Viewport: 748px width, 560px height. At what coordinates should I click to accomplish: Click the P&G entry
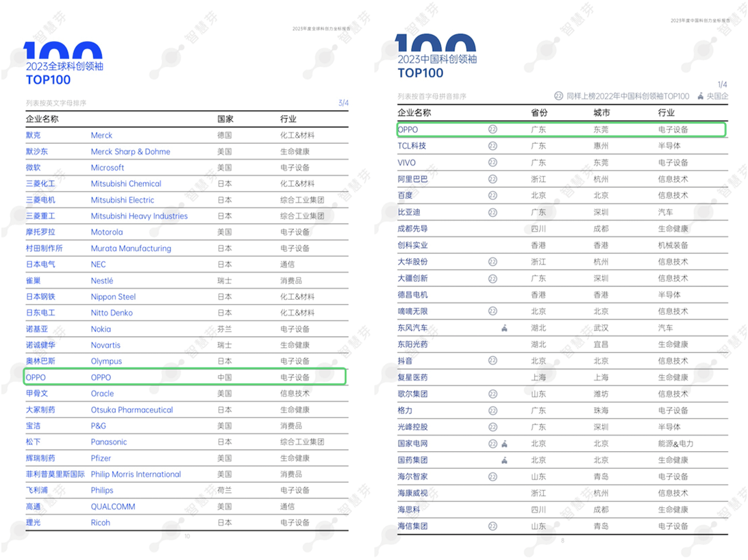[x=98, y=426]
